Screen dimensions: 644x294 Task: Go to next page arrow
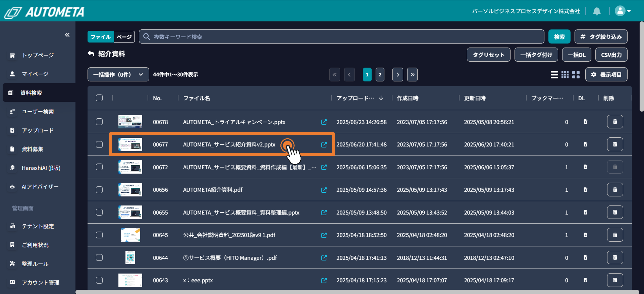click(398, 74)
